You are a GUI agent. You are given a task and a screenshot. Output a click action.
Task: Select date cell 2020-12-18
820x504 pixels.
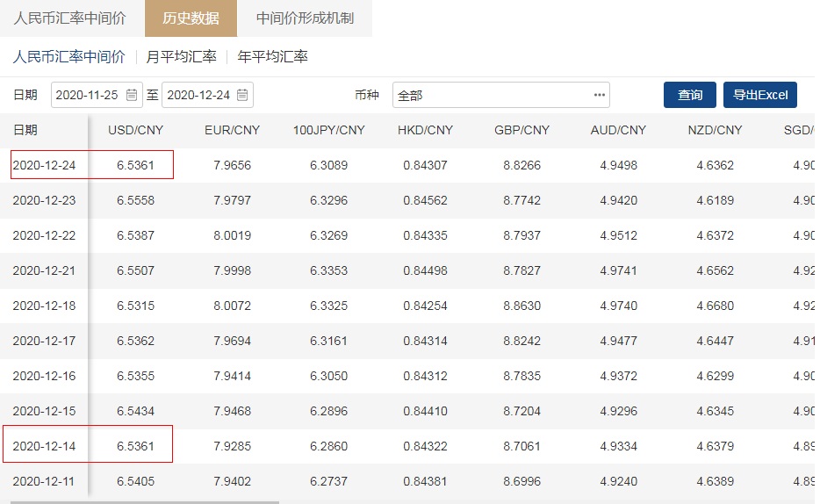tap(45, 306)
